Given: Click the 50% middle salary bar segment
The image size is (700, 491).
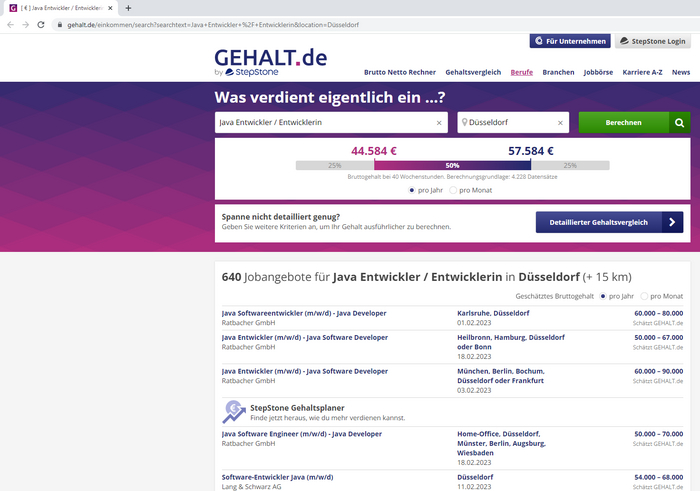Looking at the screenshot, I should point(452,166).
